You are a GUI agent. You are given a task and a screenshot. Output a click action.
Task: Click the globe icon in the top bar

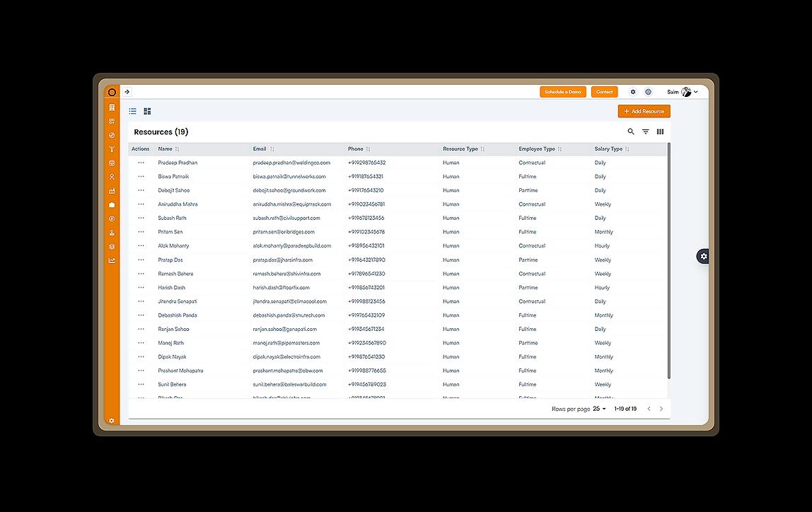click(648, 92)
